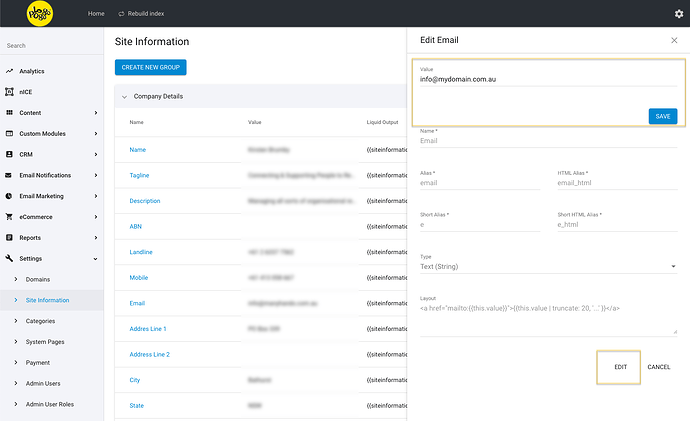Click the nICE editor icon
Viewport: 690px width, 421px height.
(9, 92)
